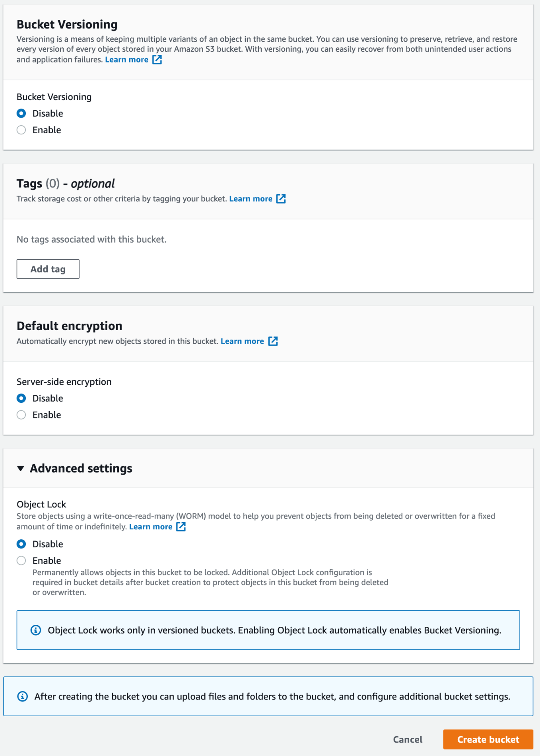Enable Server-side encryption
This screenshot has height=756, width=540.
(x=21, y=415)
